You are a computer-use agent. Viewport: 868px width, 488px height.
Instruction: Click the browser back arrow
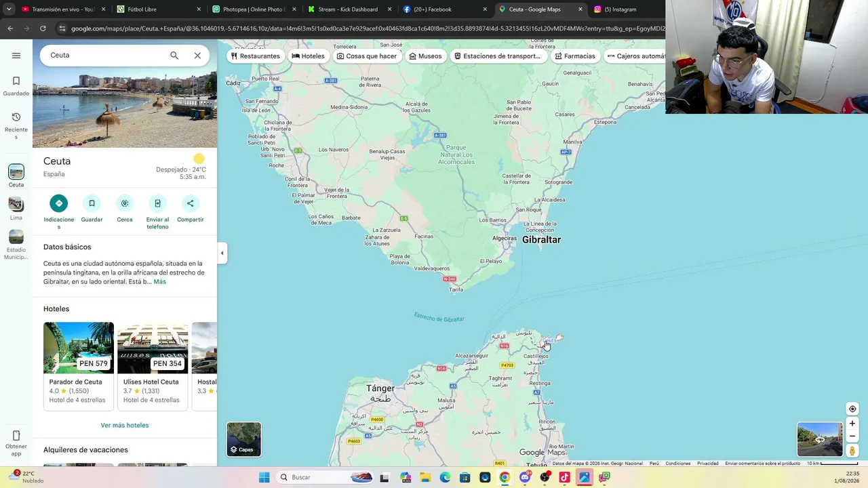point(10,28)
